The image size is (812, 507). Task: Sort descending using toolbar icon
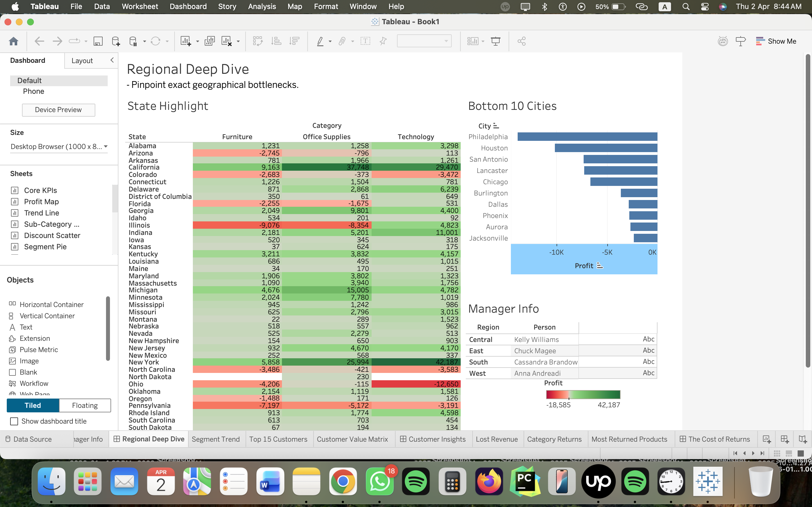pyautogui.click(x=294, y=41)
